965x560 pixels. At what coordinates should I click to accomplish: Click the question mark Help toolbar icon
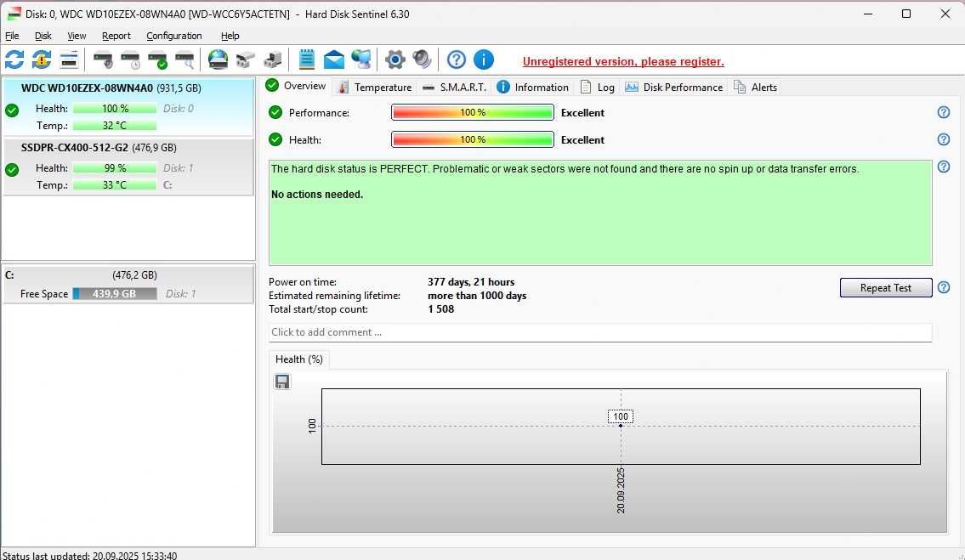[456, 59]
